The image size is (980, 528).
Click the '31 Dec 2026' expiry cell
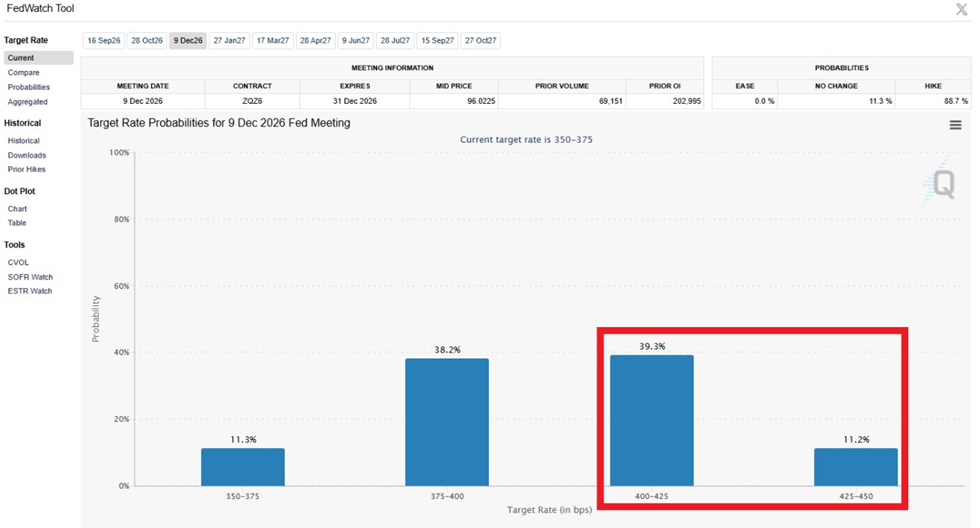click(x=355, y=101)
